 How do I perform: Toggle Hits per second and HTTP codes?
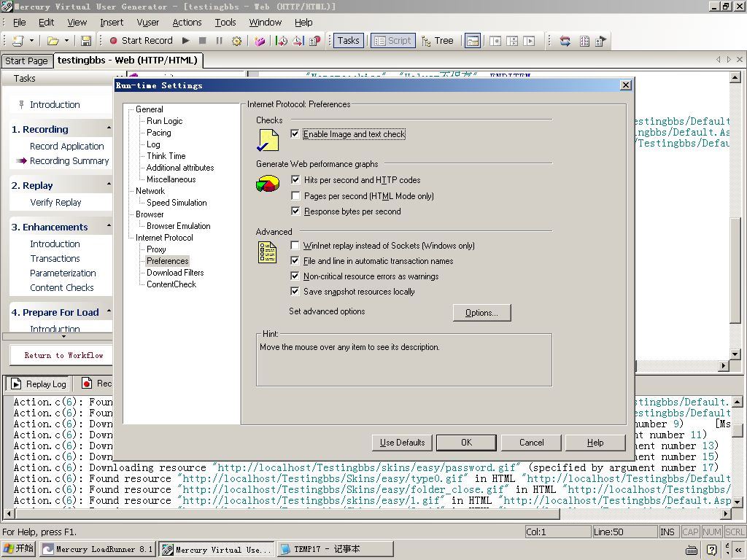click(x=295, y=179)
